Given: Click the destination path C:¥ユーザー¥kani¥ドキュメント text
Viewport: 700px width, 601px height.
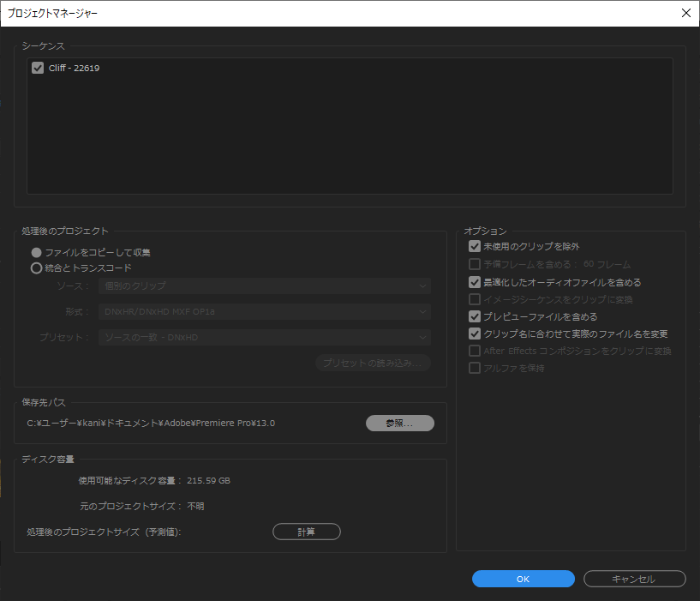Looking at the screenshot, I should point(151,424).
